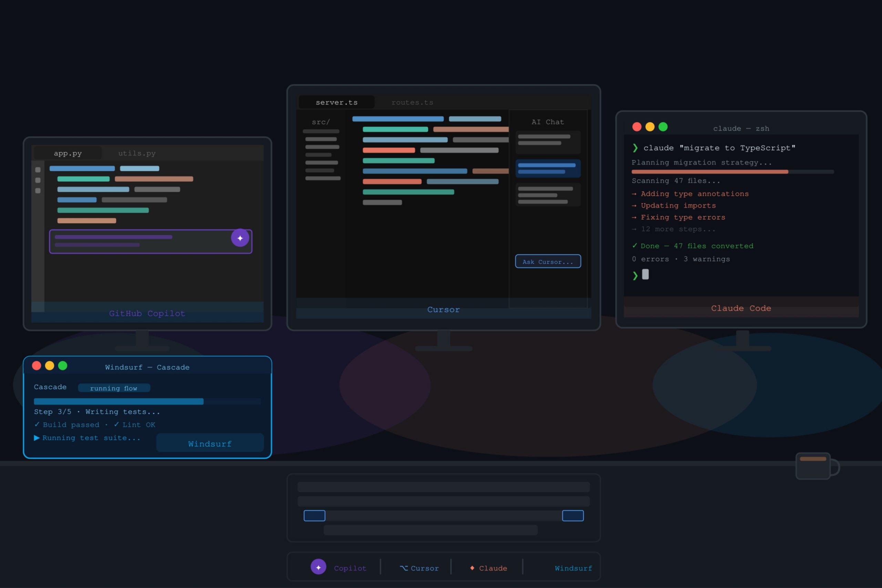The width and height of the screenshot is (882, 588).
Task: Click yellow dot in Windsurf Cascade window
Action: point(50,365)
